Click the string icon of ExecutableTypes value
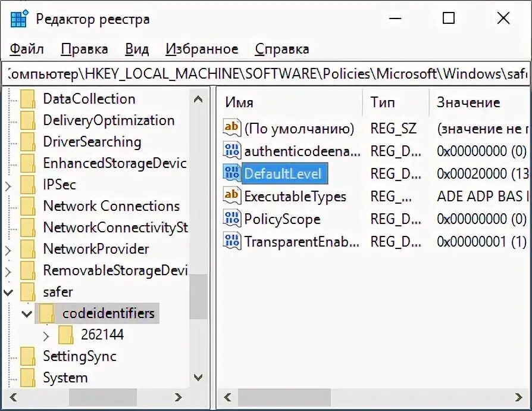The height and width of the screenshot is (411, 532). click(x=231, y=195)
